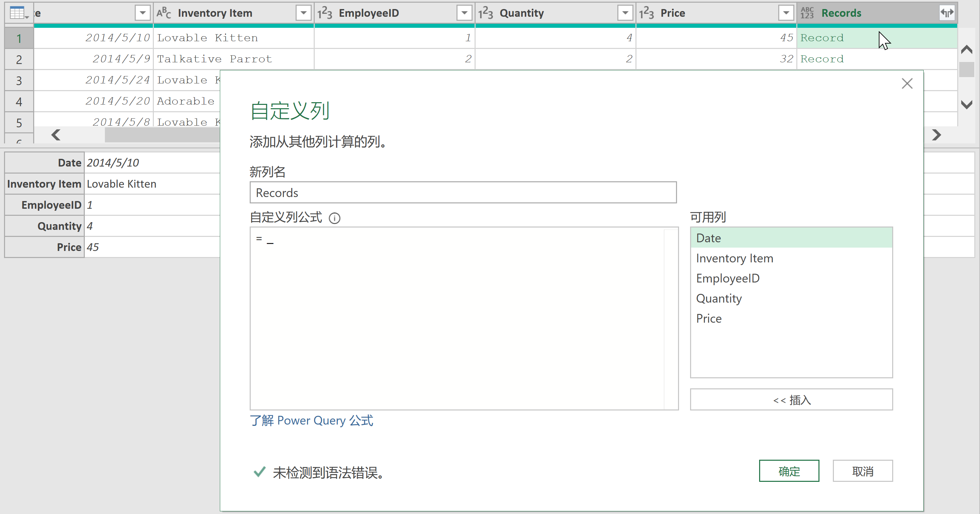Click the 123 number type icon on EmployeeID
Image resolution: width=980 pixels, height=514 pixels.
(324, 13)
